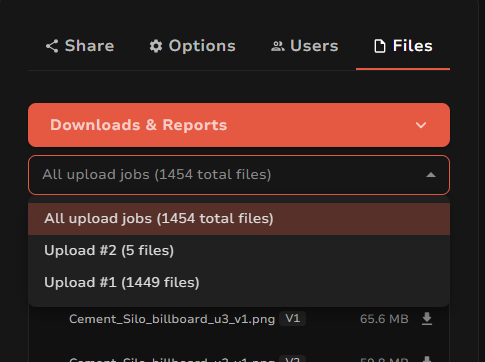
Task: Click the share icon beside Share
Action: (52, 46)
